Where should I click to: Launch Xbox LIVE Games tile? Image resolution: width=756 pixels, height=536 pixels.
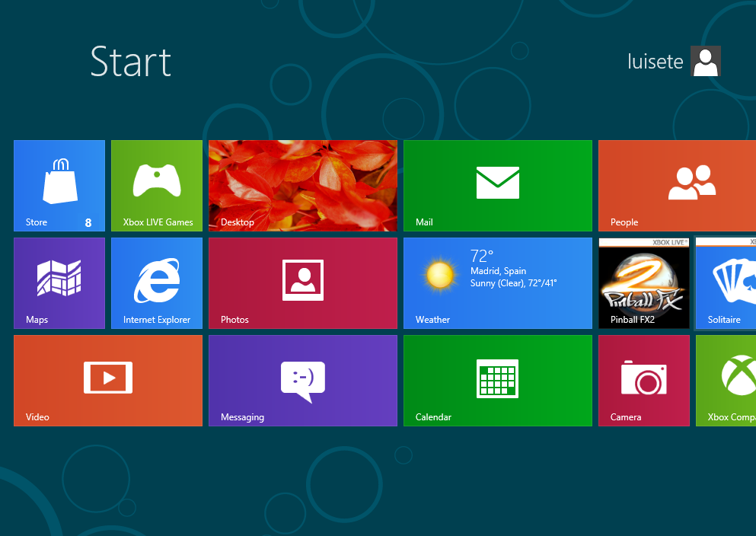(157, 186)
